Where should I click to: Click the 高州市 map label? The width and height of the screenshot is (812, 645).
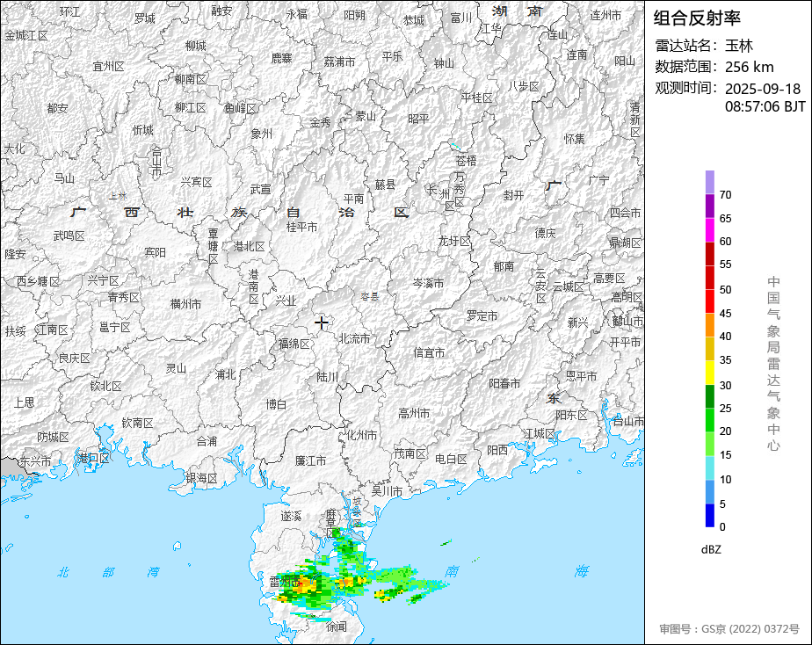(414, 414)
